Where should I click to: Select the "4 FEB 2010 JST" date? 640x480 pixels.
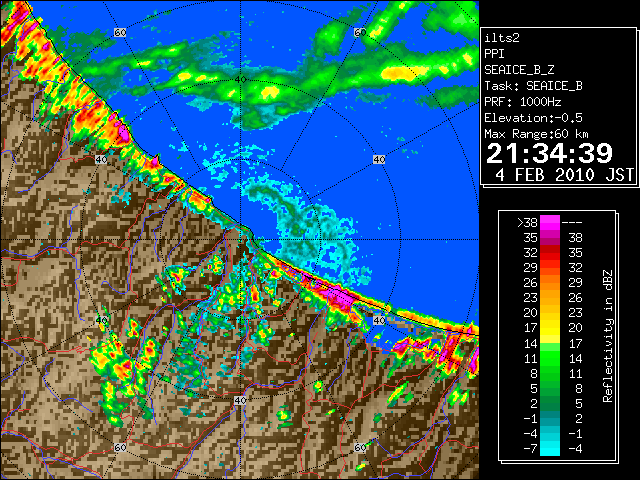(x=564, y=175)
